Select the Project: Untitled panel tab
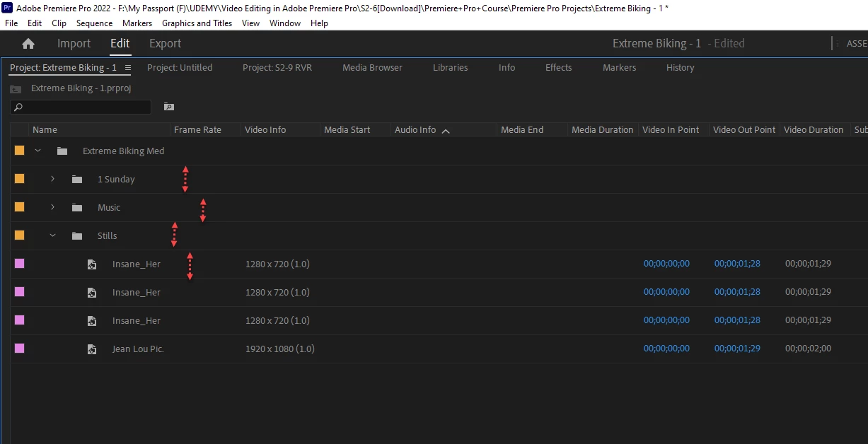The height and width of the screenshot is (444, 868). (180, 68)
